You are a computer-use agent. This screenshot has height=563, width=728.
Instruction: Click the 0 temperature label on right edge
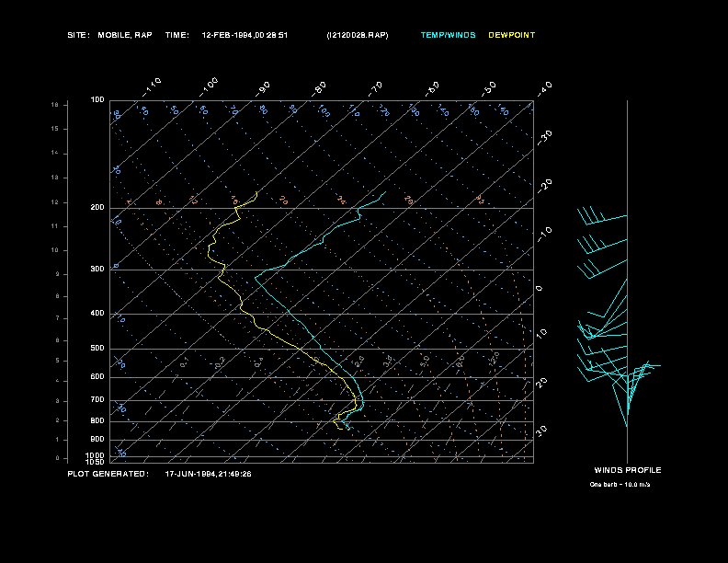pyautogui.click(x=539, y=289)
